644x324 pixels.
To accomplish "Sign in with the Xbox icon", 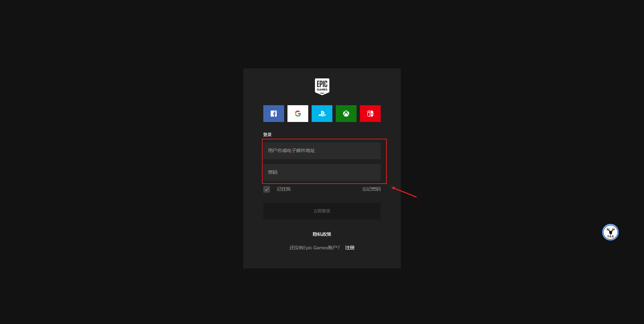I will point(346,114).
